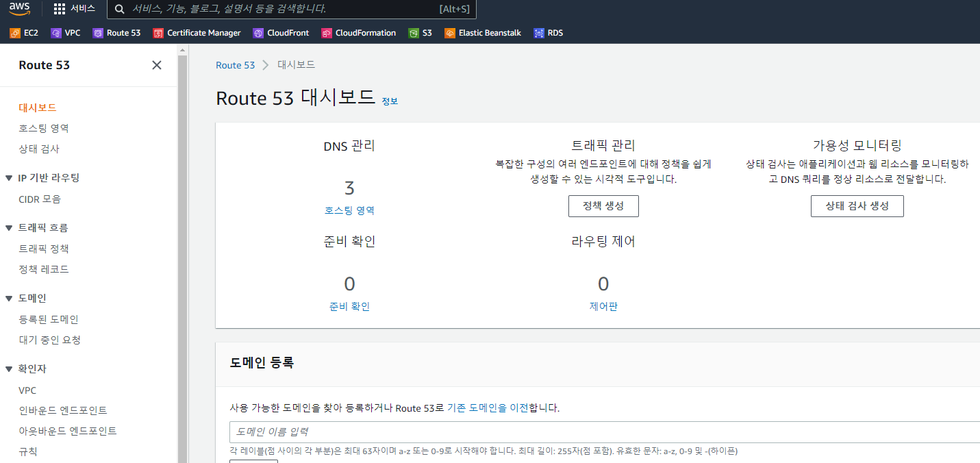Click the 트래픽 관리 heading
Image resolution: width=980 pixels, height=463 pixels.
603,145
